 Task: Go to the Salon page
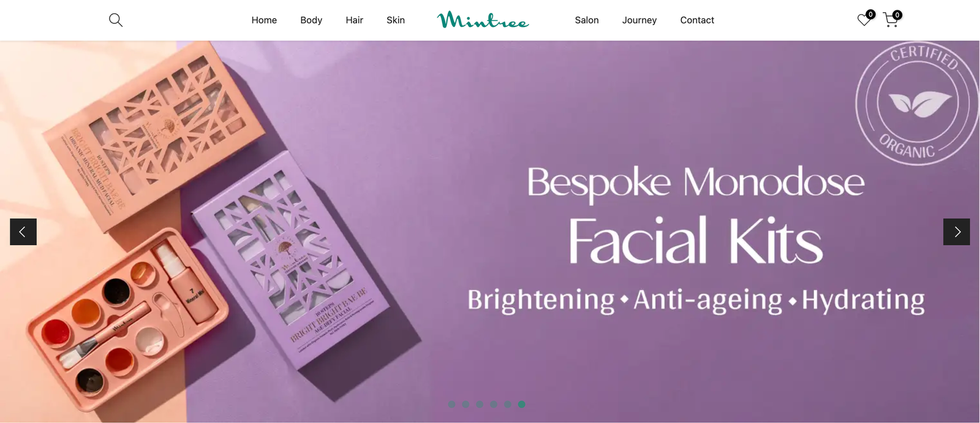587,20
